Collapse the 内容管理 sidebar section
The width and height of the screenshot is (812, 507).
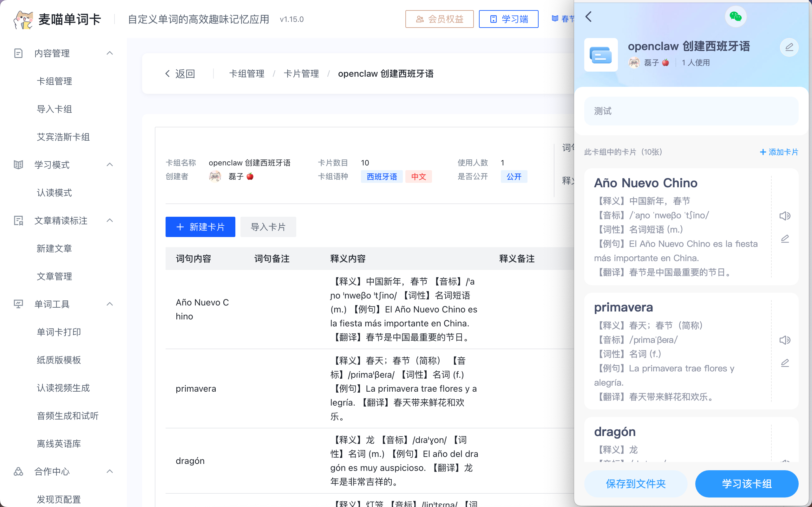pyautogui.click(x=109, y=53)
